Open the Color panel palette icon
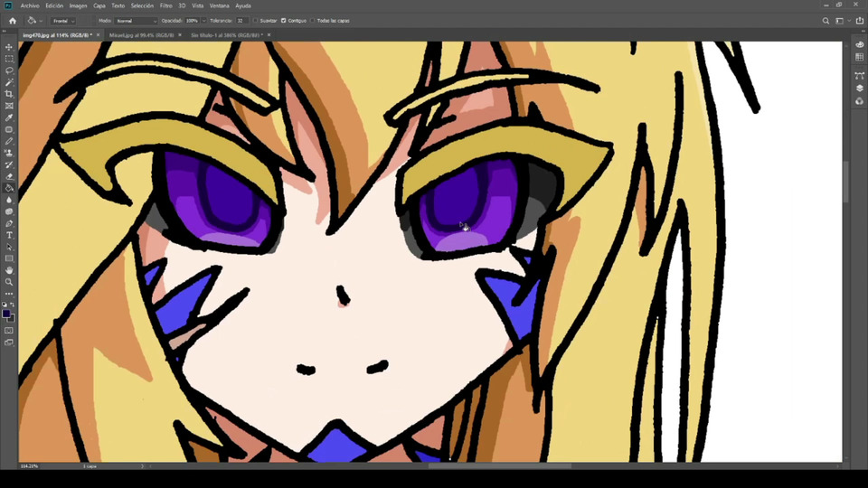The width and height of the screenshot is (868, 488). 859,44
